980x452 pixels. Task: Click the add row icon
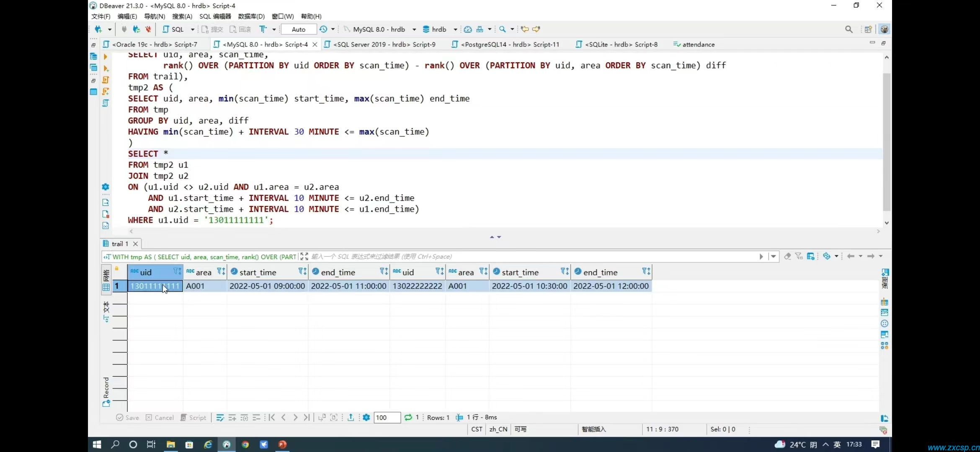tap(232, 417)
